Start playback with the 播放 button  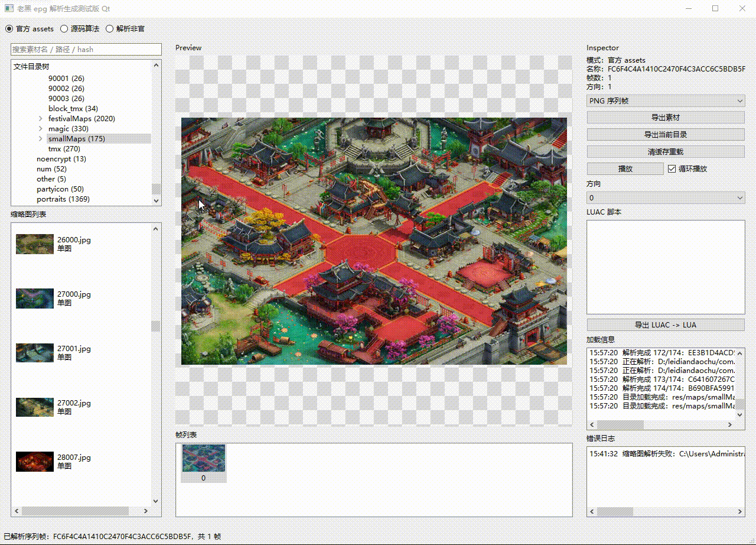(625, 169)
